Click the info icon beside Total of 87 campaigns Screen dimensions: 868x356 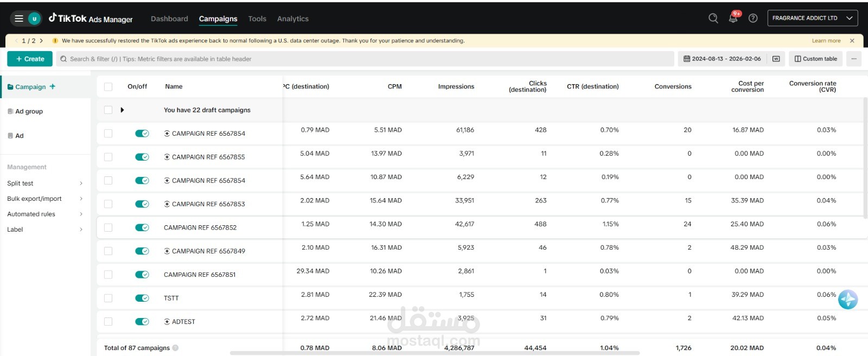pyautogui.click(x=175, y=348)
